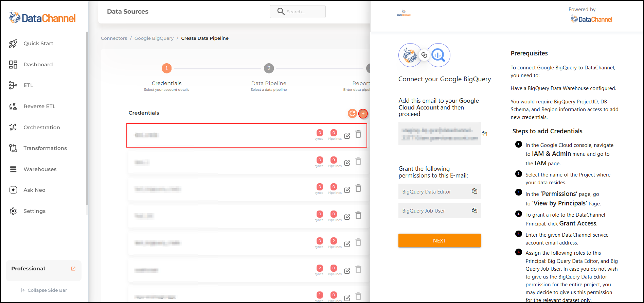Click the Prerequisites heading
644x303 pixels.
529,53
